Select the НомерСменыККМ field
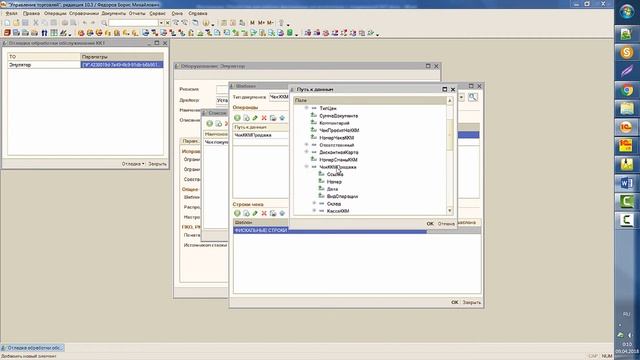The width and height of the screenshot is (640, 360). [338, 160]
